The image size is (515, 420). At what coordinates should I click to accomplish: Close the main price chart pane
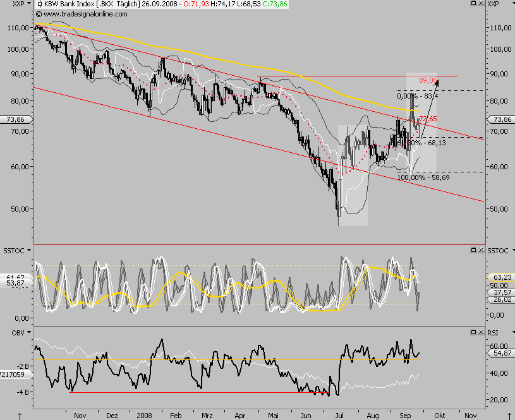point(481,3)
